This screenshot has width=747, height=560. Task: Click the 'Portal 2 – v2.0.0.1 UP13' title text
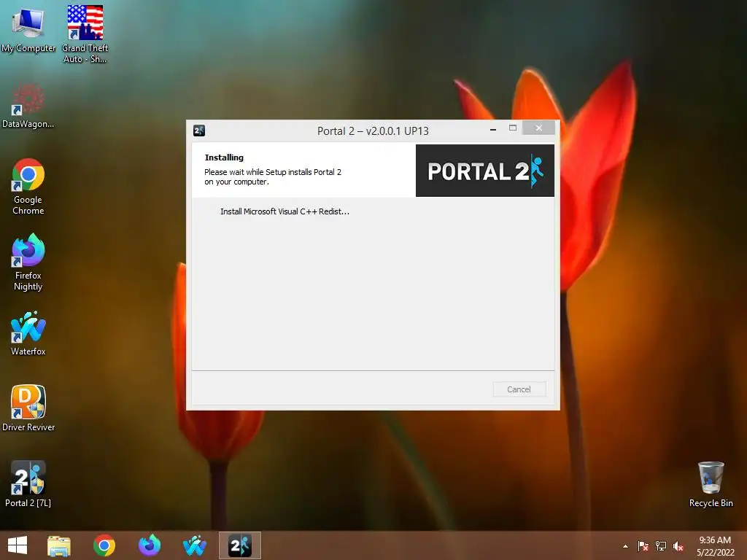pos(373,131)
